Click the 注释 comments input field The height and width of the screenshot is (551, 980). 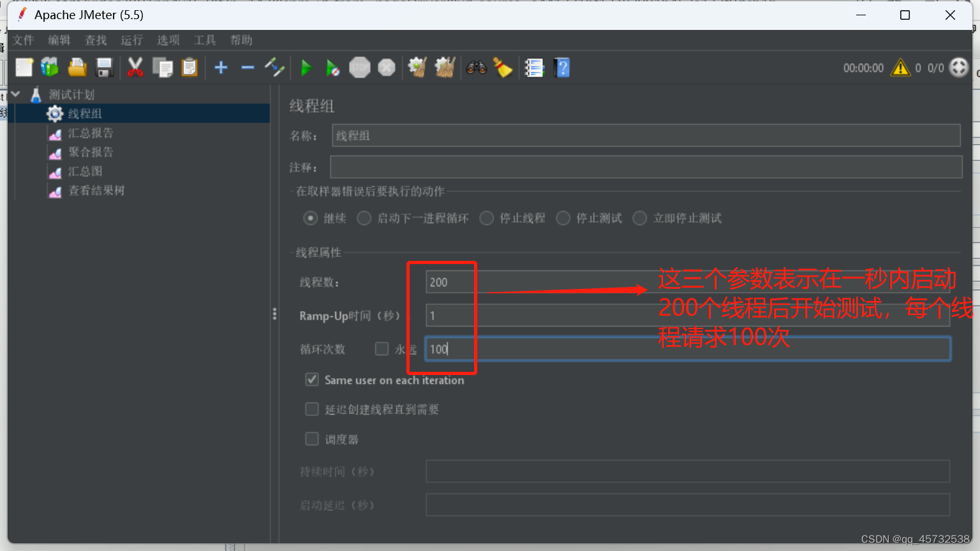646,167
